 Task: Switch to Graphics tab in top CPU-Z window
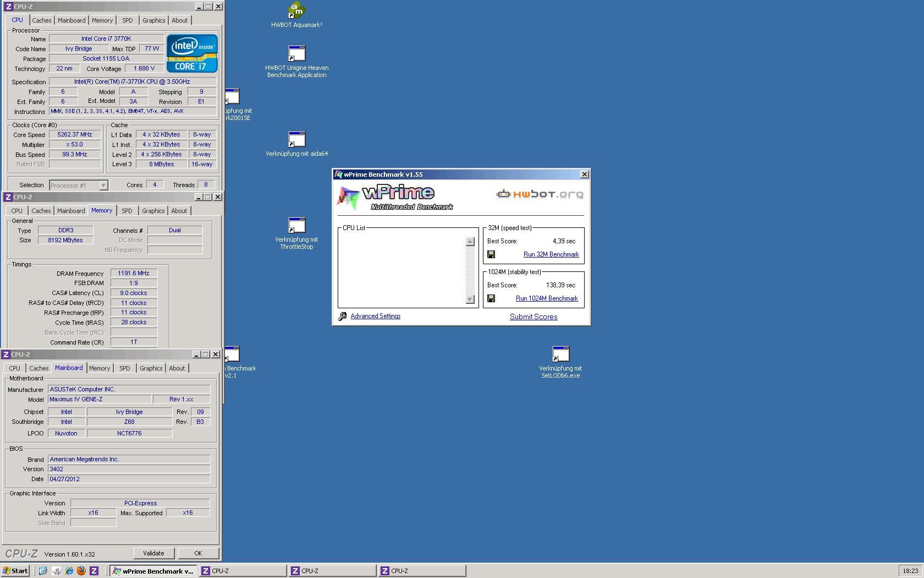[153, 20]
